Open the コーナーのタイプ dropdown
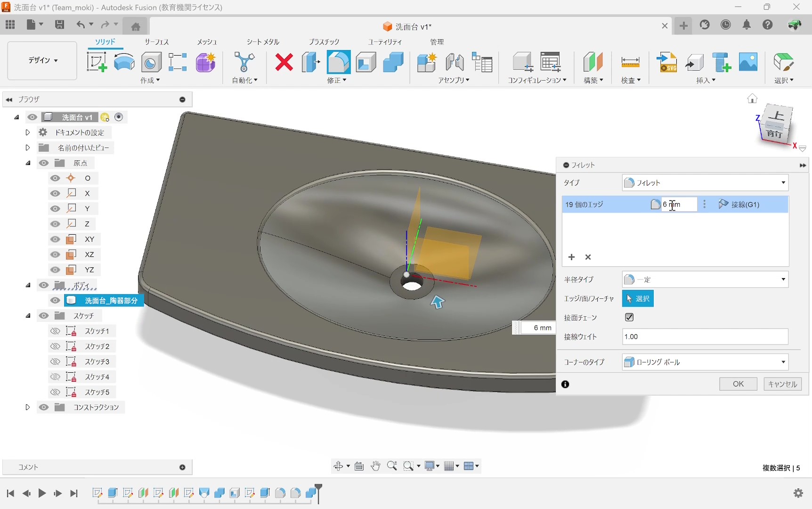 [705, 362]
